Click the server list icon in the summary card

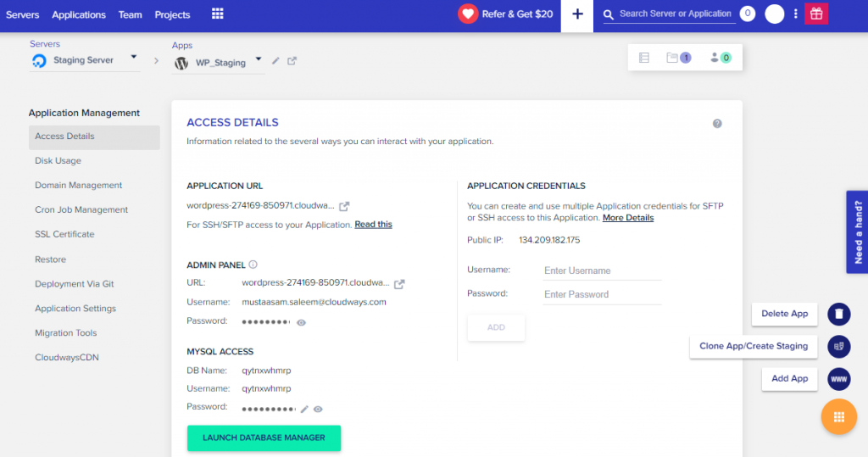pos(644,58)
